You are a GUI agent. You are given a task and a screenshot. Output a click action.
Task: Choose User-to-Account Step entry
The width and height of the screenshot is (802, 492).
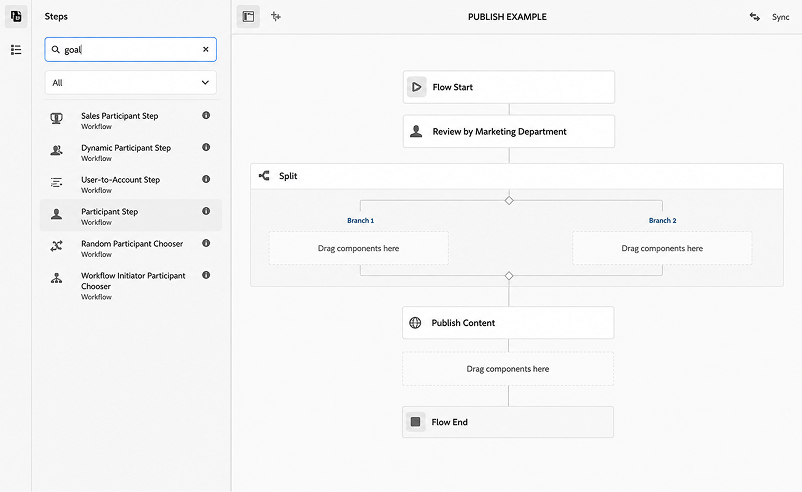(x=130, y=184)
